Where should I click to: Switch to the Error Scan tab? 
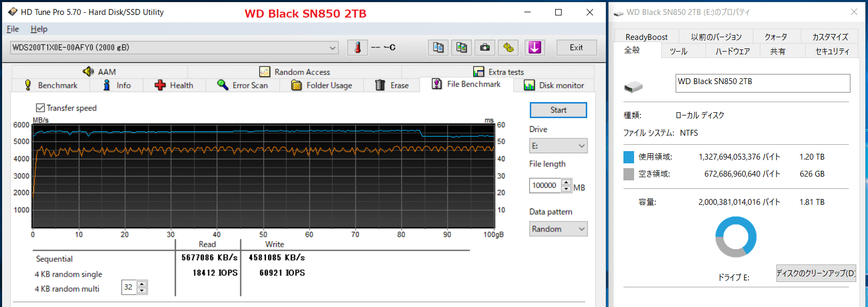tap(242, 85)
